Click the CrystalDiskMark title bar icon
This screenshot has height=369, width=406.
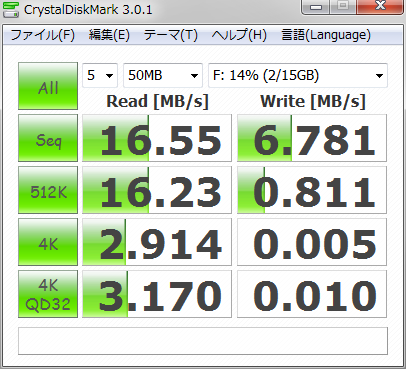[10, 9]
